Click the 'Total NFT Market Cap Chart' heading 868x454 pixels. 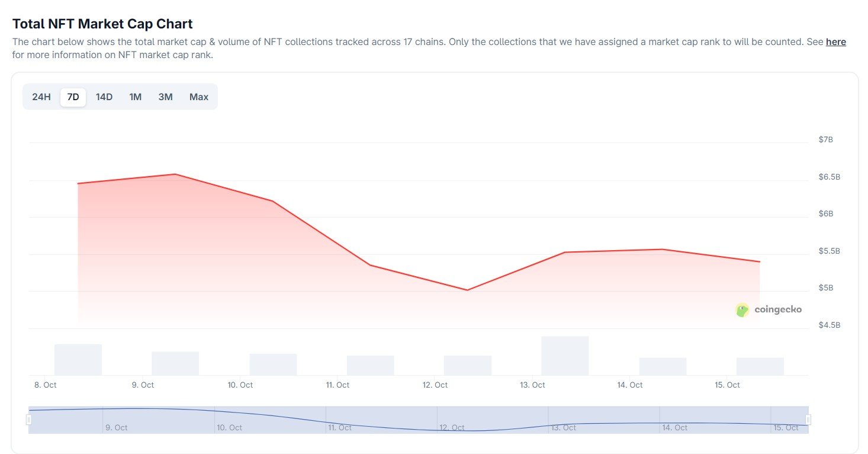pyautogui.click(x=102, y=24)
